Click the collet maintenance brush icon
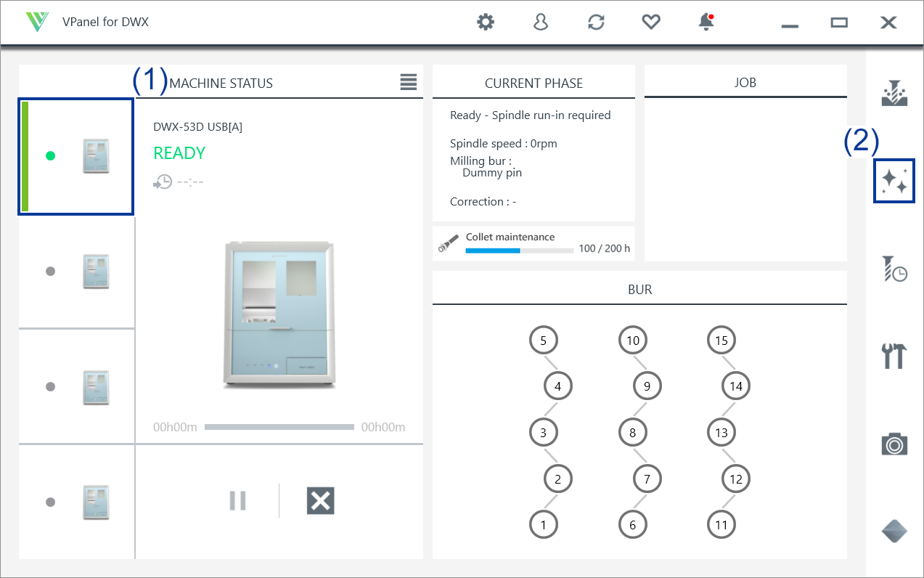 pyautogui.click(x=449, y=243)
